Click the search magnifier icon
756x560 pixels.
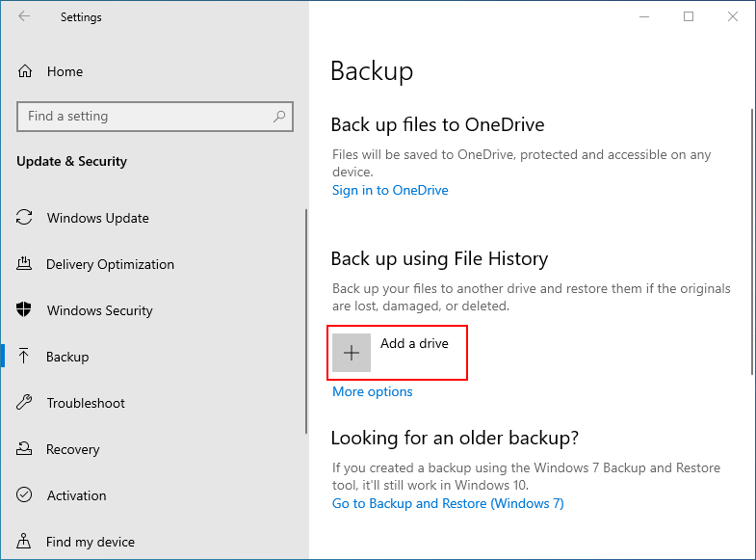[279, 117]
